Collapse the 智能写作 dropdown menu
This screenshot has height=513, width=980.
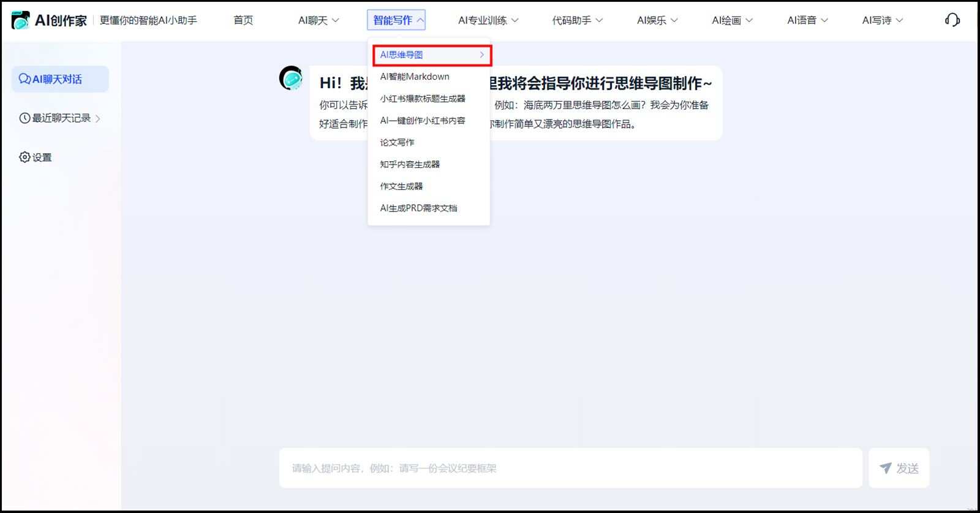pos(396,20)
